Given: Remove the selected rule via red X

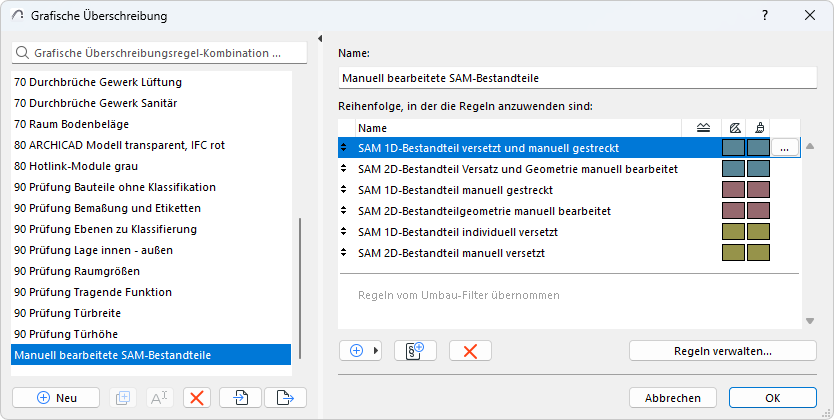Looking at the screenshot, I should [x=470, y=350].
